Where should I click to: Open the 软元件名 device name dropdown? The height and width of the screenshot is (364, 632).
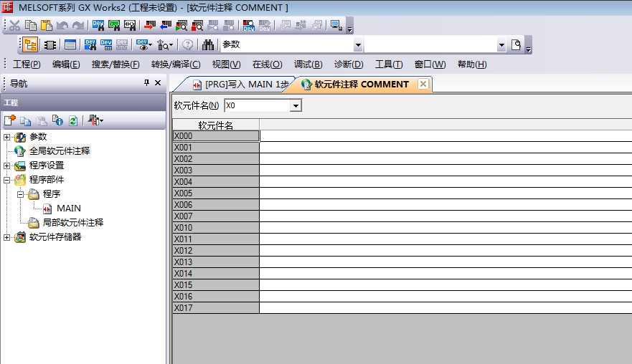(x=296, y=106)
